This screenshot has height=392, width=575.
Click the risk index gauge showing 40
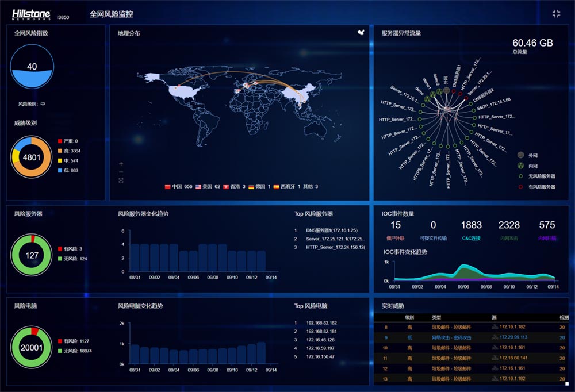tap(32, 66)
